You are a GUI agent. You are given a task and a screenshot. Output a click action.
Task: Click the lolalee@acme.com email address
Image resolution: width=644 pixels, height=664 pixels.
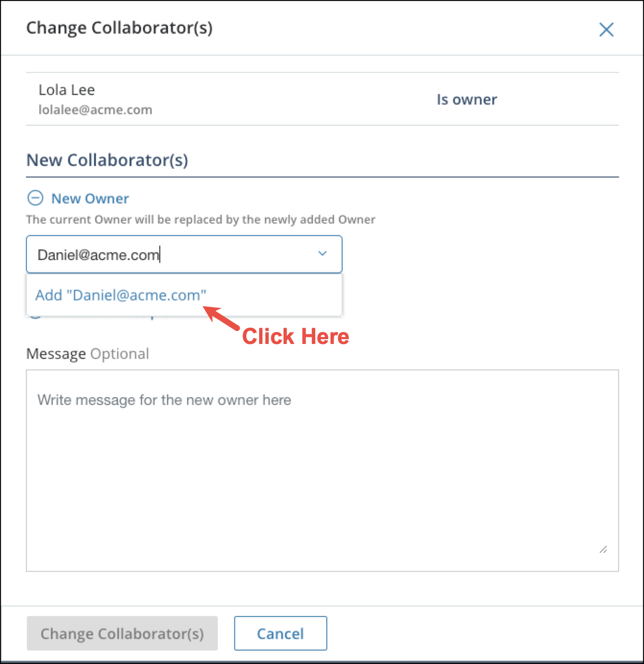[x=95, y=110]
